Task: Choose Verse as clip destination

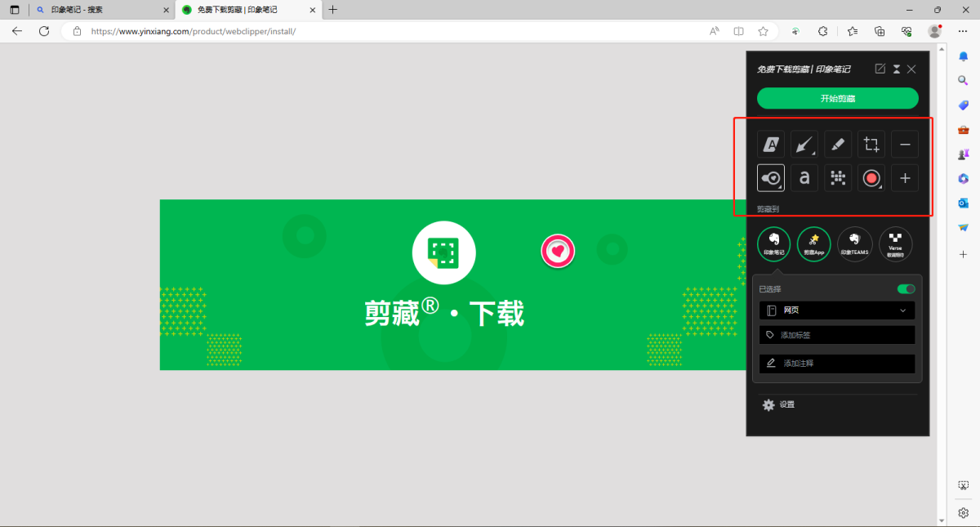Action: 896,243
